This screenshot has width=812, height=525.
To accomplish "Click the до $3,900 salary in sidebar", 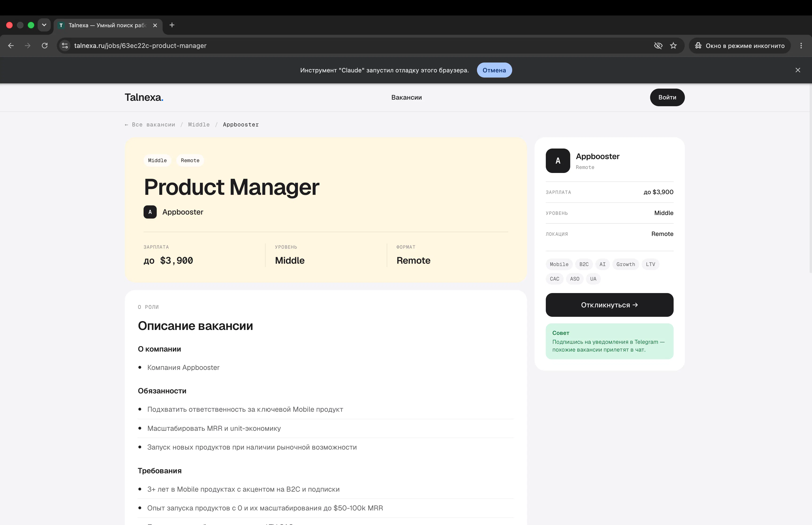I will click(x=658, y=192).
